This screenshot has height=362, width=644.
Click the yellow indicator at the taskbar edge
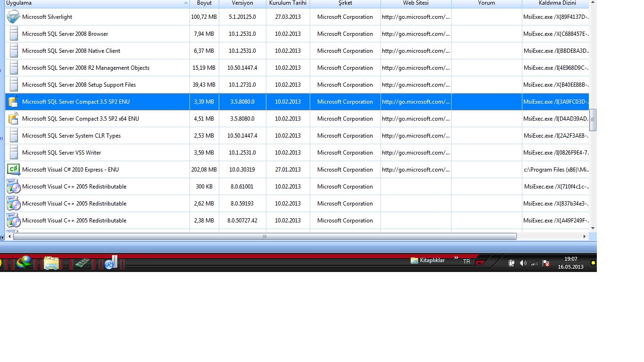tap(594, 263)
